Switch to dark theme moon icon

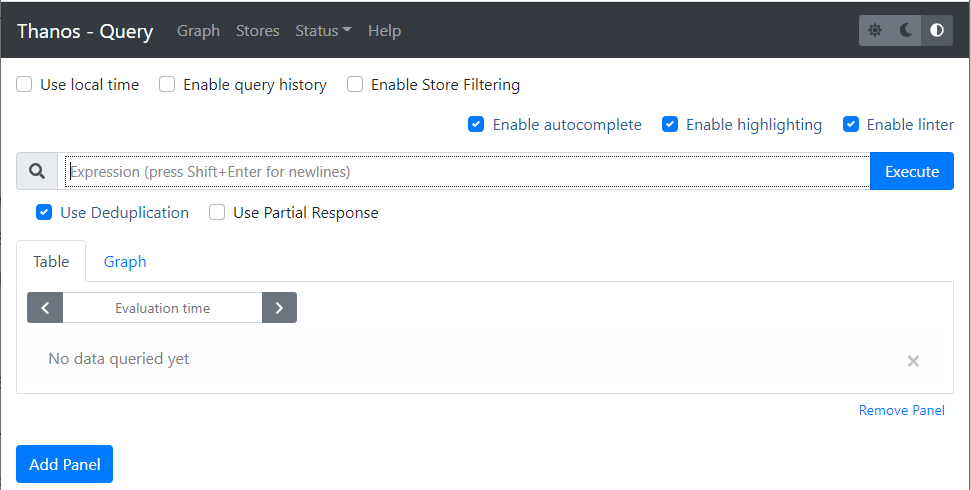coord(906,31)
